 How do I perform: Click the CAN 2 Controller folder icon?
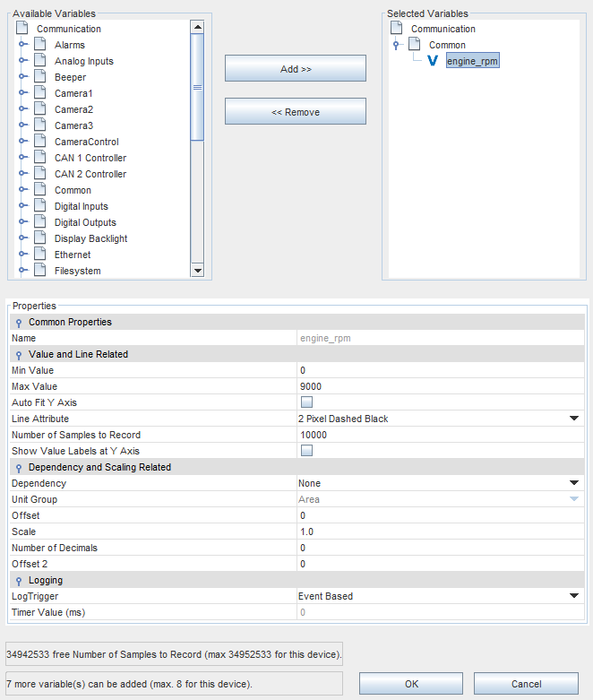[40, 173]
